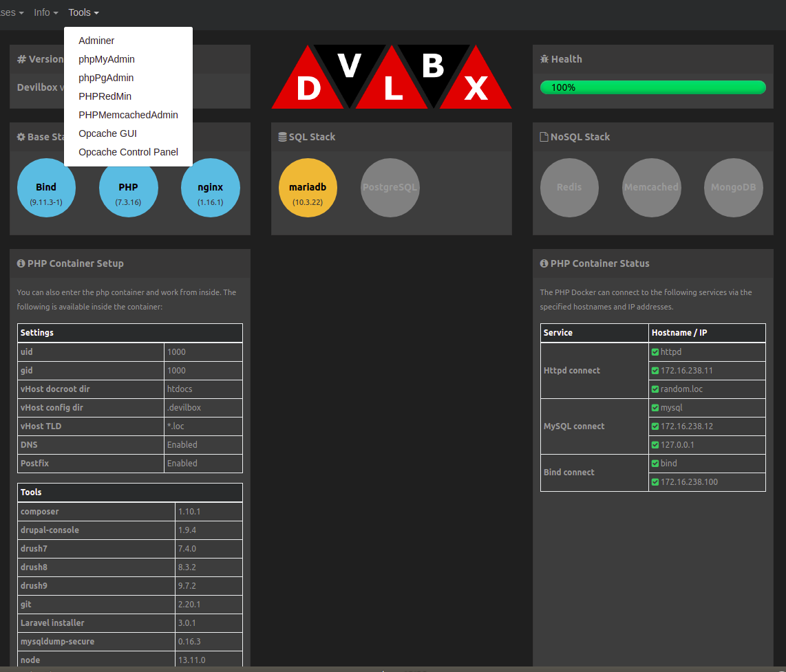
Task: Click the nginx service circle
Action: click(x=211, y=187)
